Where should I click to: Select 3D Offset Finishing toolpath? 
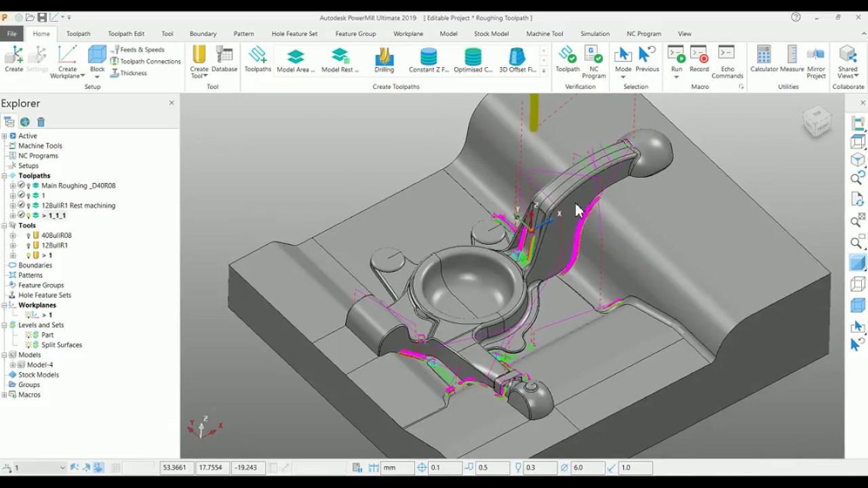517,60
